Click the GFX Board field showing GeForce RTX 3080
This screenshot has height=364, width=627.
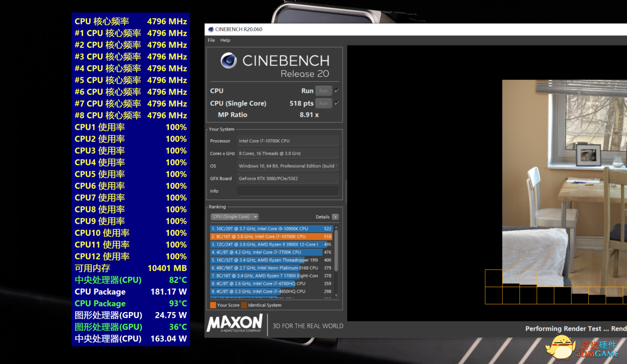point(288,178)
